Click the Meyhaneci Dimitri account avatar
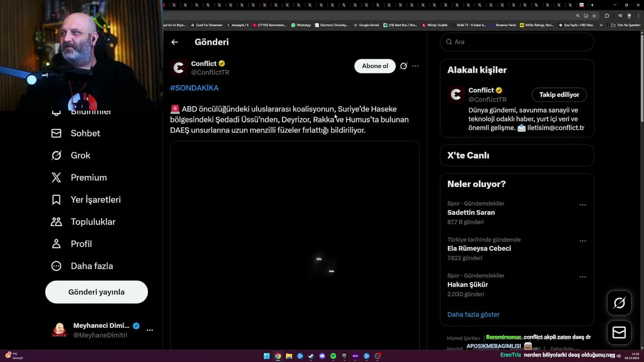This screenshot has width=644, height=362. [x=59, y=330]
